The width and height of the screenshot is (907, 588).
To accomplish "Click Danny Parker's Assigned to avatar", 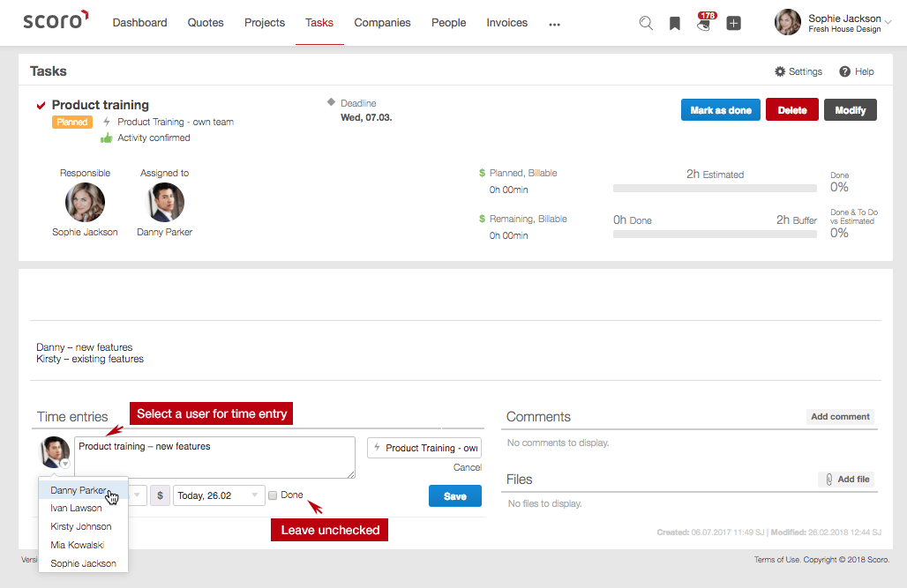I will pyautogui.click(x=164, y=203).
